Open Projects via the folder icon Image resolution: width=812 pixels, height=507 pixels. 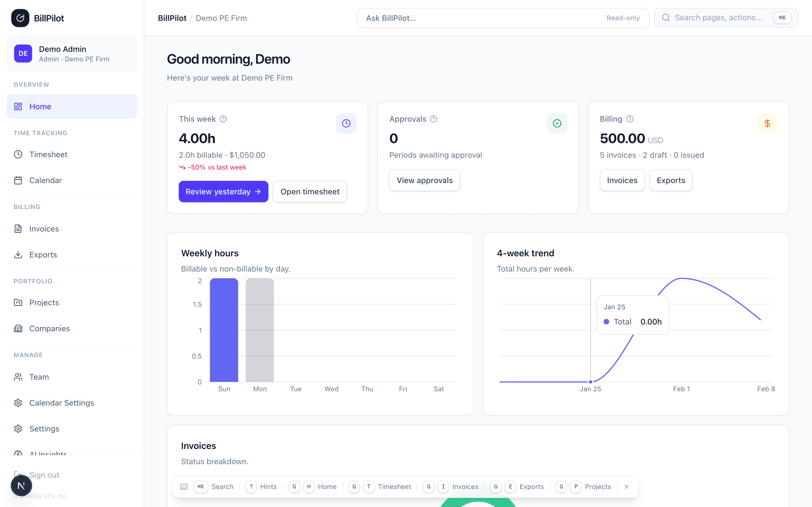coord(18,303)
